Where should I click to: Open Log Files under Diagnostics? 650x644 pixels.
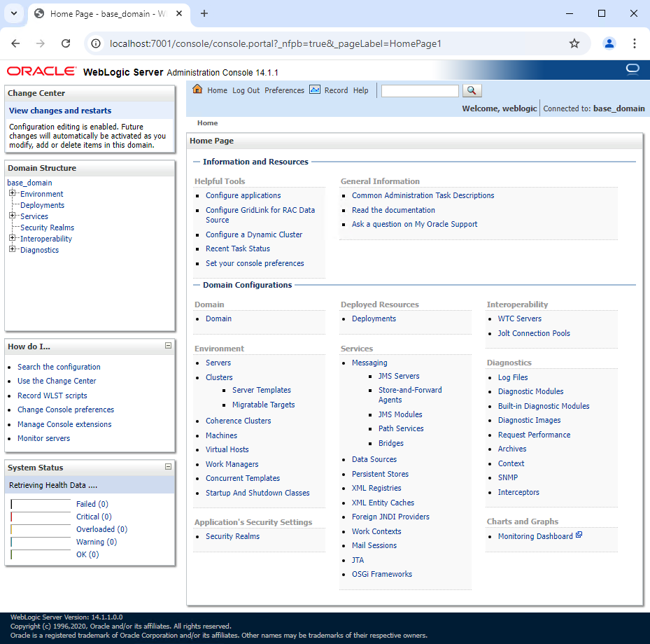click(x=513, y=377)
